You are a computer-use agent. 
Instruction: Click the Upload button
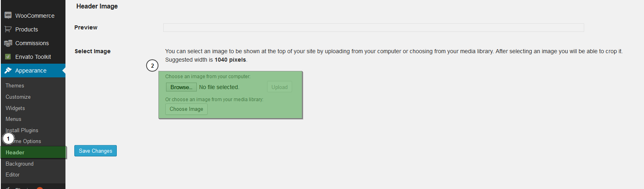pyautogui.click(x=279, y=87)
